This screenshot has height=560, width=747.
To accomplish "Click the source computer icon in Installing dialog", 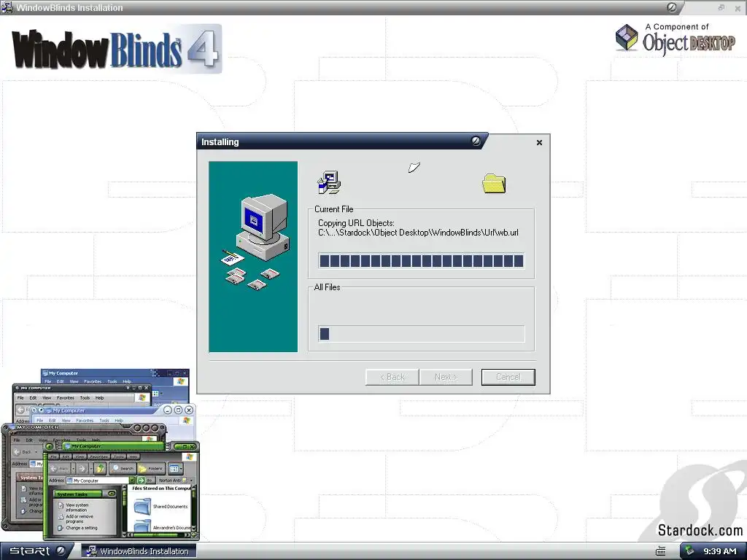I will pyautogui.click(x=329, y=182).
